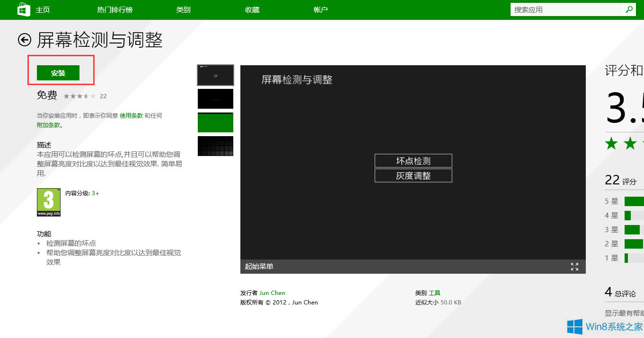Click the 安装 install button
Viewport: 644px width, 338px height.
tap(58, 73)
